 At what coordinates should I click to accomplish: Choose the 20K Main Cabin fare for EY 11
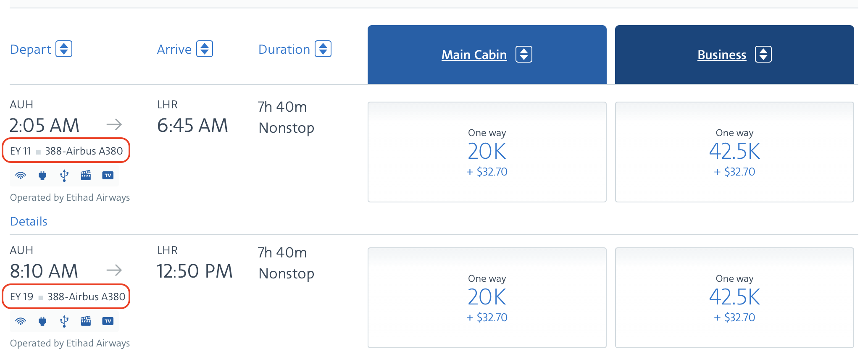[x=487, y=152]
